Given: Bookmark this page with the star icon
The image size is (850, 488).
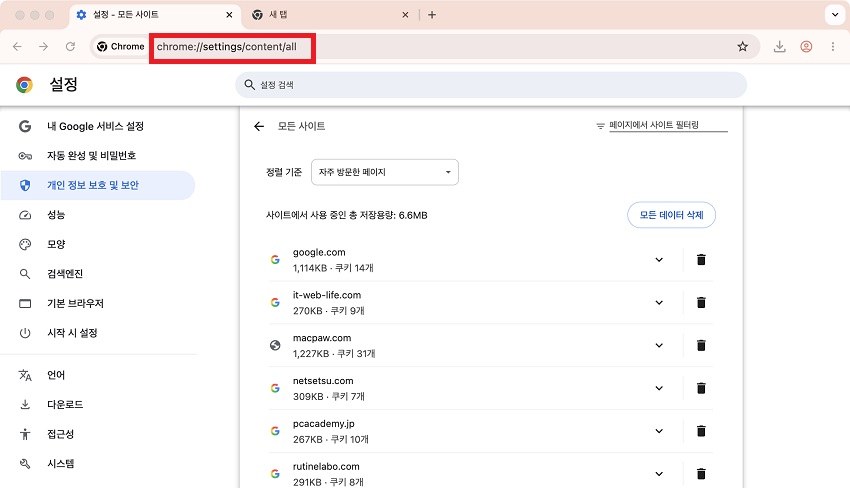Looking at the screenshot, I should point(743,47).
